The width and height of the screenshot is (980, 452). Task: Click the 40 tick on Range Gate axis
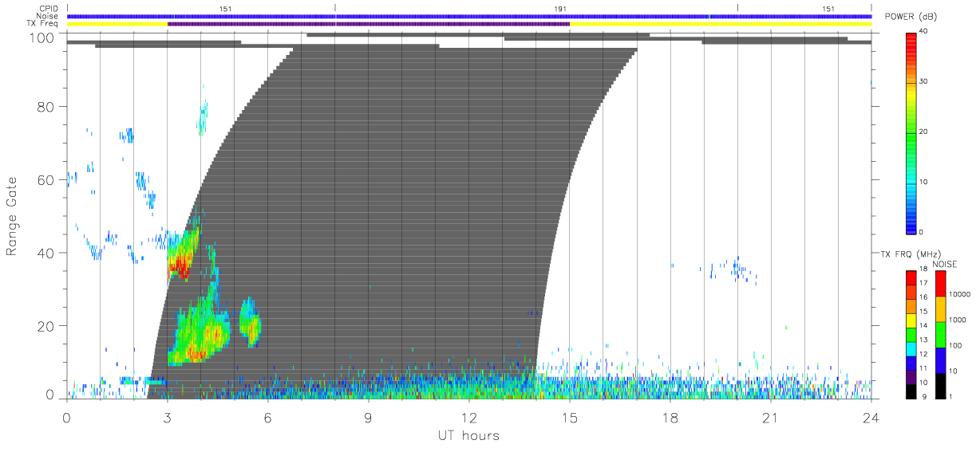pyautogui.click(x=47, y=253)
